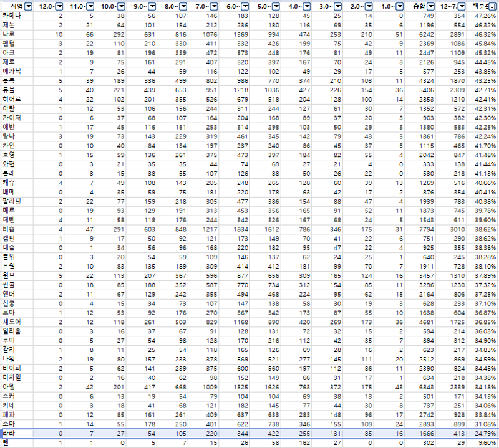Select the 섀도어 job name cell
Screen dimensions: 499x448
(x=17, y=322)
